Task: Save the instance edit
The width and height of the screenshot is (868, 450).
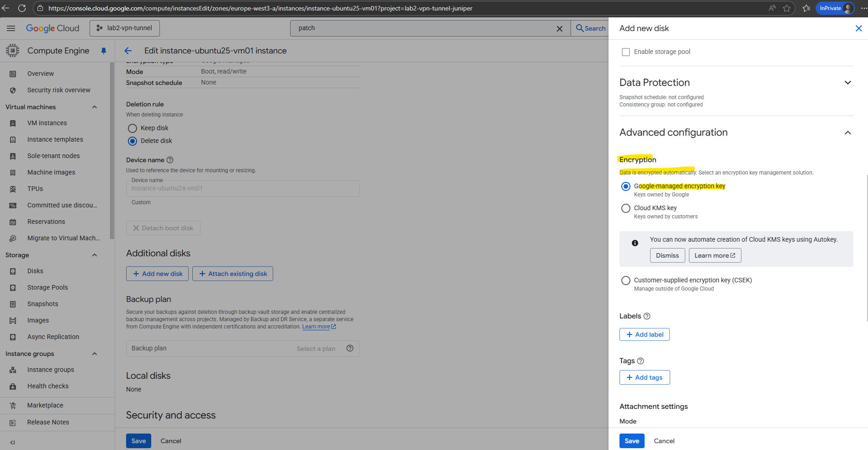Action: [138, 441]
